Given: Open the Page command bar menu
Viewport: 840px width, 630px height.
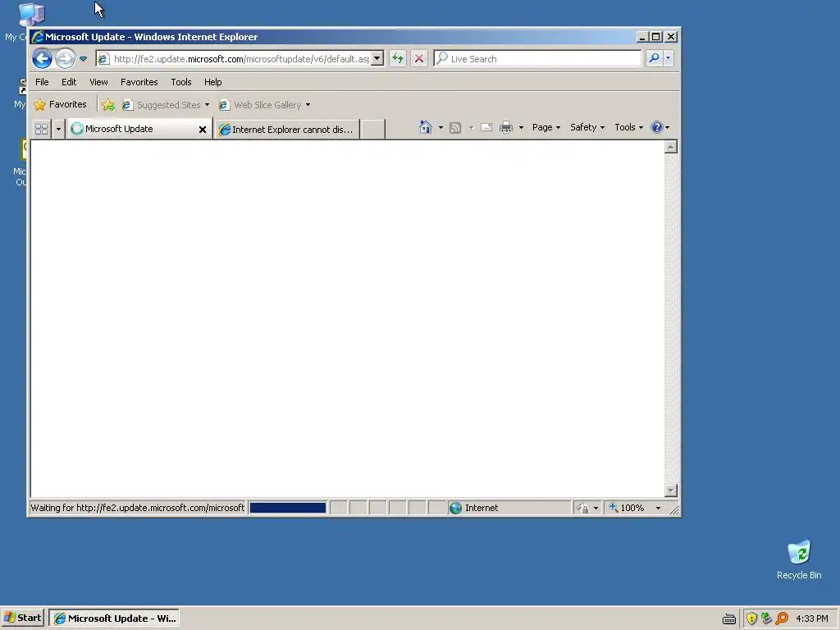Looking at the screenshot, I should tap(546, 127).
